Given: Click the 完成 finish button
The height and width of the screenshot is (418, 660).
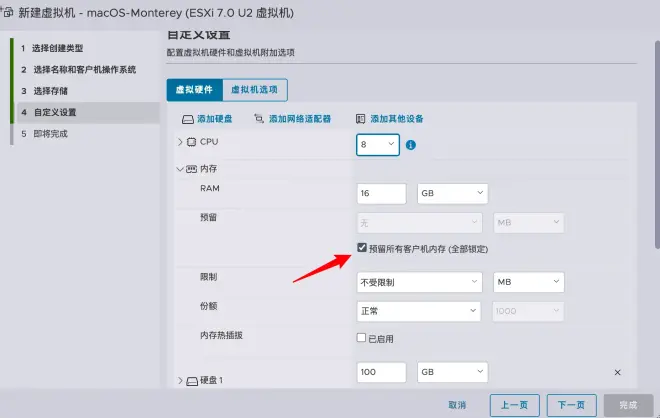Looking at the screenshot, I should tap(628, 405).
